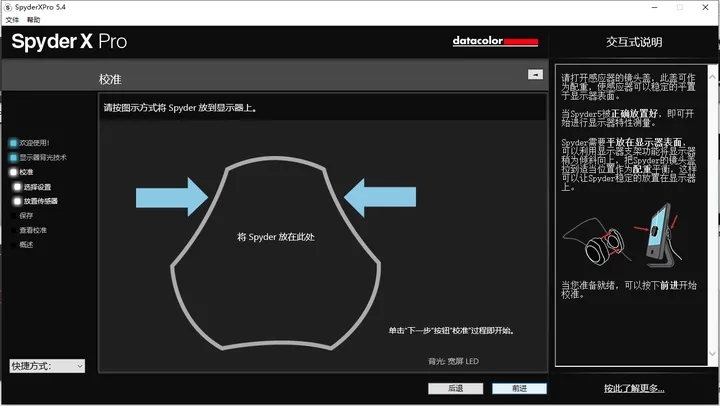Viewport: 720px width, 406px height.
Task: Select the 校准 step in sidebar
Action: (26, 172)
